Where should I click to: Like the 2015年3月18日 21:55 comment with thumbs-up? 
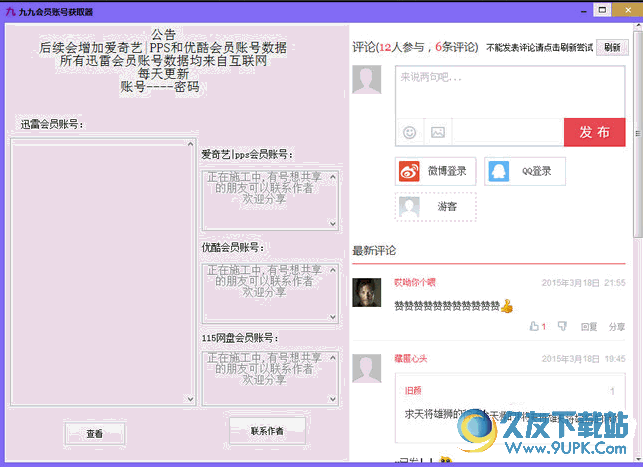[x=534, y=326]
